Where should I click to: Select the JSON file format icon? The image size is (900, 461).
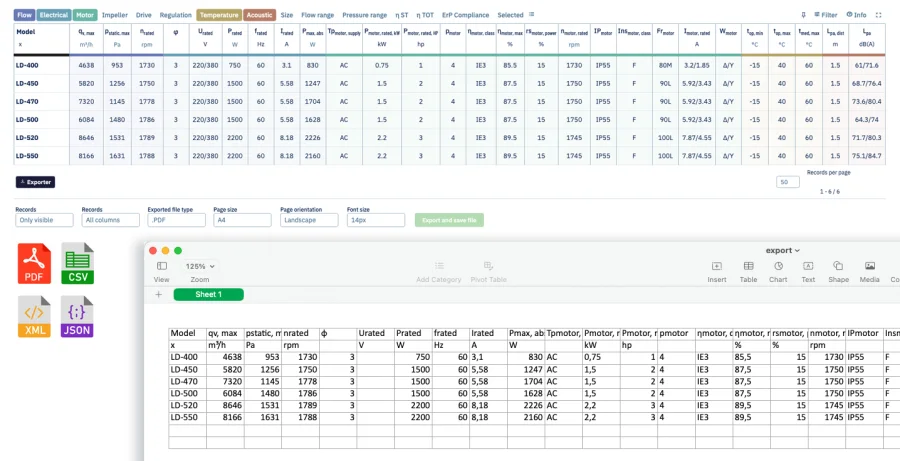[x=77, y=316]
